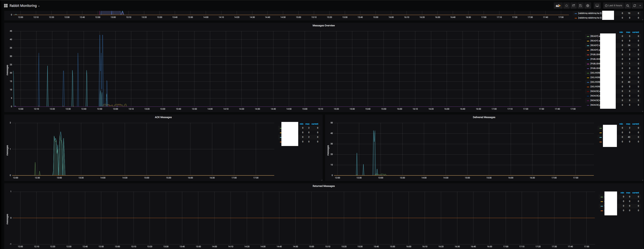Image resolution: width=644 pixels, height=249 pixels.
Task: Open the Last 6 hours time picker
Action: pos(613,6)
